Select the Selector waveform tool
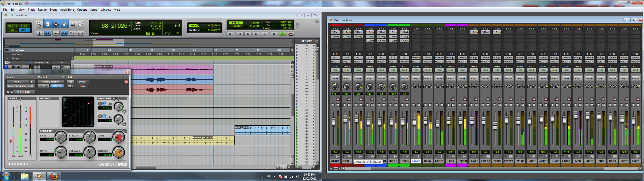This screenshot has height=181, width=644. tap(56, 25)
